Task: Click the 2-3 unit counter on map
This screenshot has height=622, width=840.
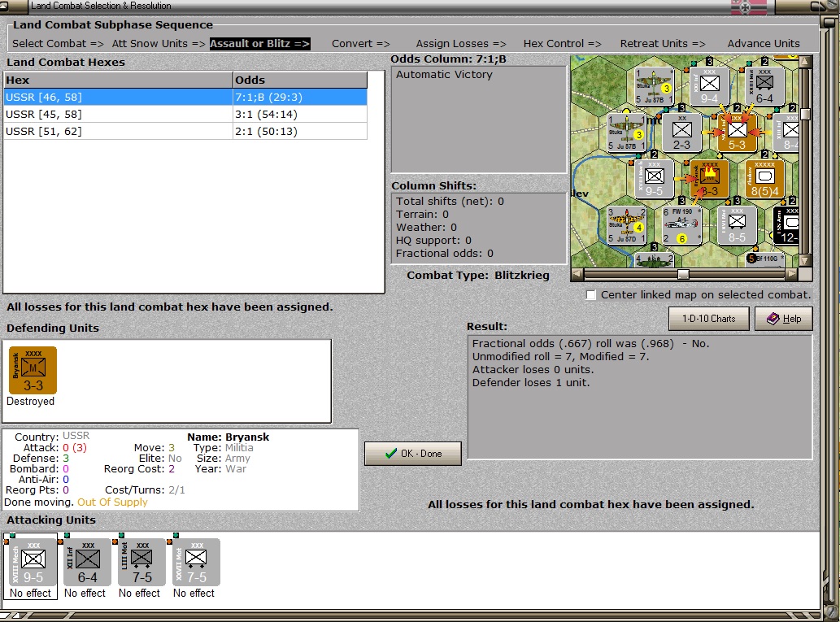Action: (x=681, y=132)
